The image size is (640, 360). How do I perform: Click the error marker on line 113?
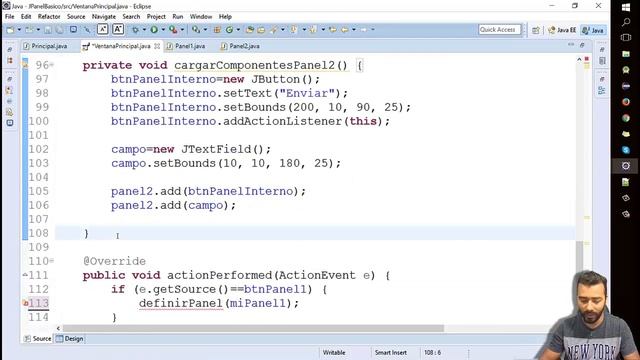pos(25,303)
